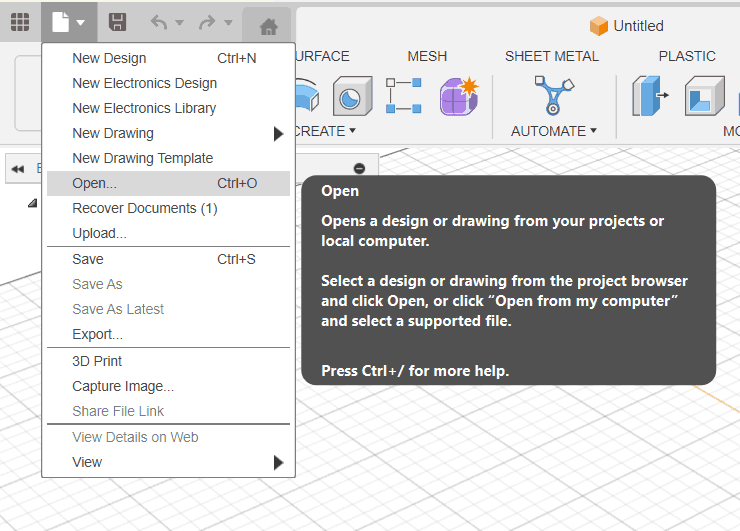This screenshot has width=740, height=531.
Task: Choose Capture Image... menu item
Action: pos(168,386)
